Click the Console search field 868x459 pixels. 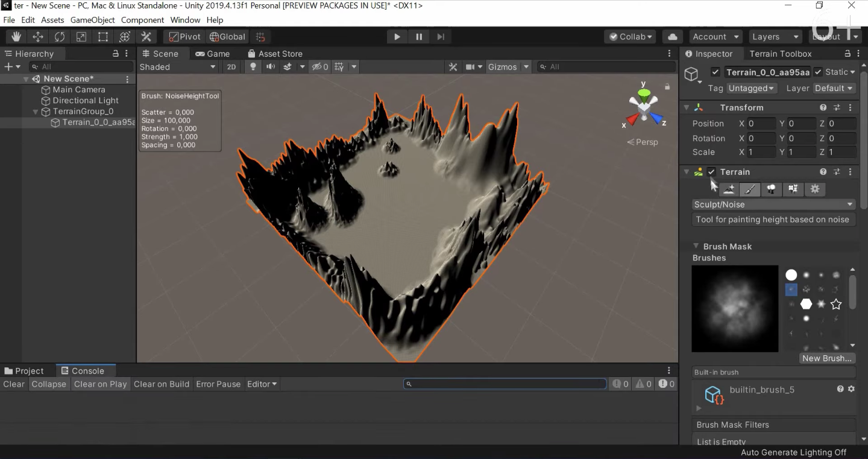point(505,384)
